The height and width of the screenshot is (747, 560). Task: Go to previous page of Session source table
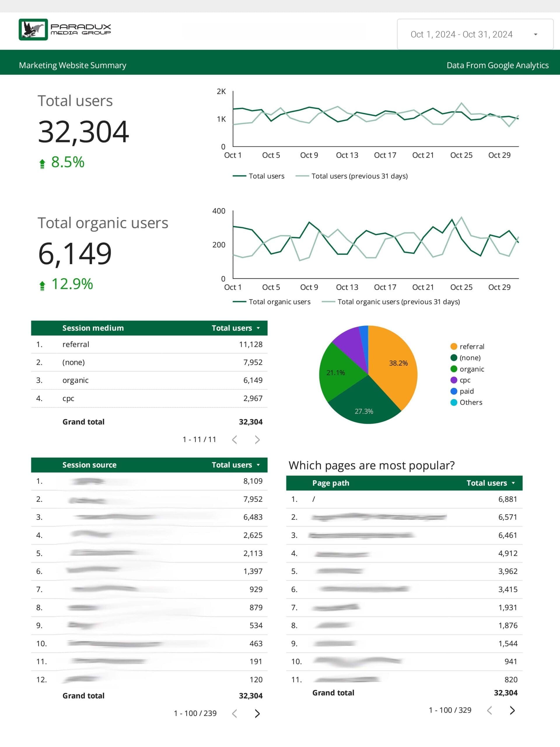click(x=235, y=713)
